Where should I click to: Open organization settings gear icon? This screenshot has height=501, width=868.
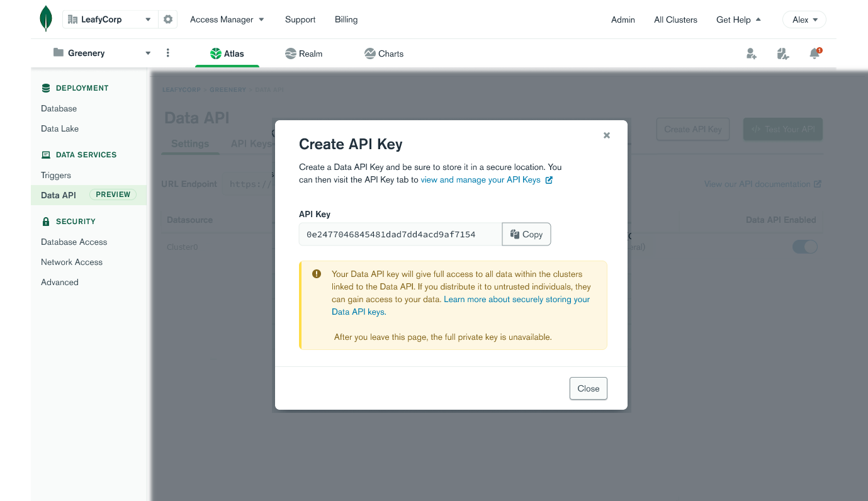tap(168, 20)
